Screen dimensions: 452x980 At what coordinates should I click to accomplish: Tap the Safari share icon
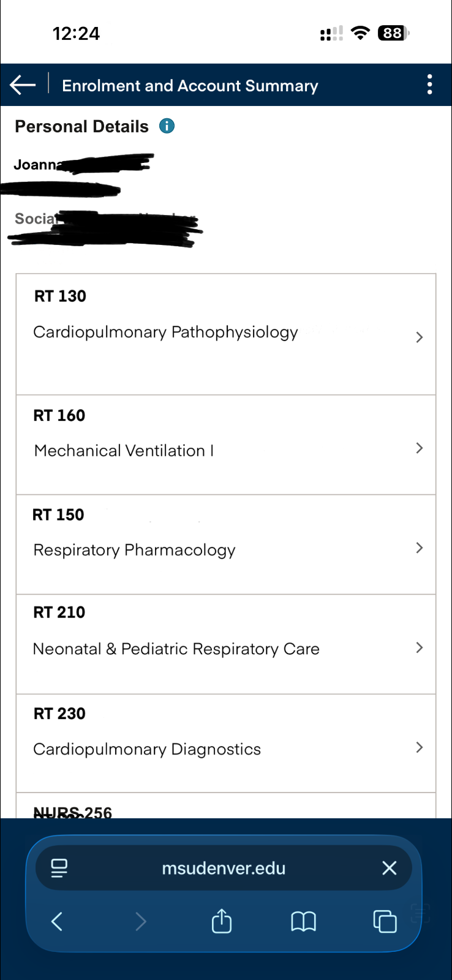(222, 921)
